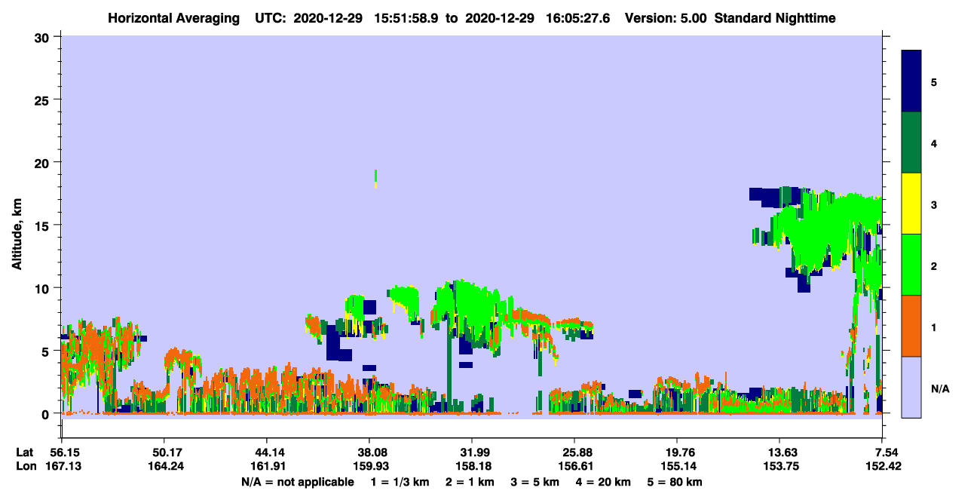The width and height of the screenshot is (980, 503).
Task: Click latitude value '38.08'
Action: coord(369,452)
